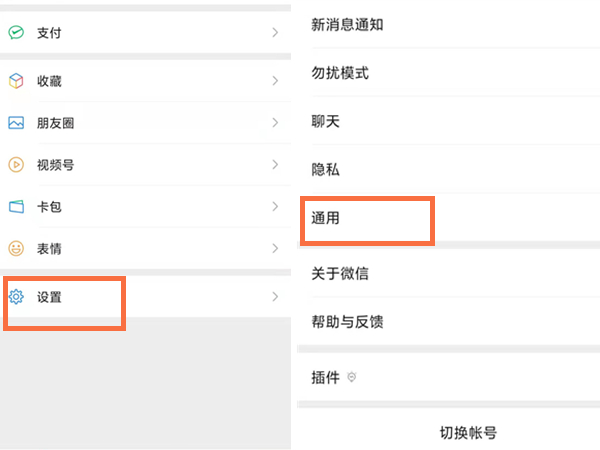Open the 新消息通知 settings item
600x450 pixels.
(x=347, y=25)
